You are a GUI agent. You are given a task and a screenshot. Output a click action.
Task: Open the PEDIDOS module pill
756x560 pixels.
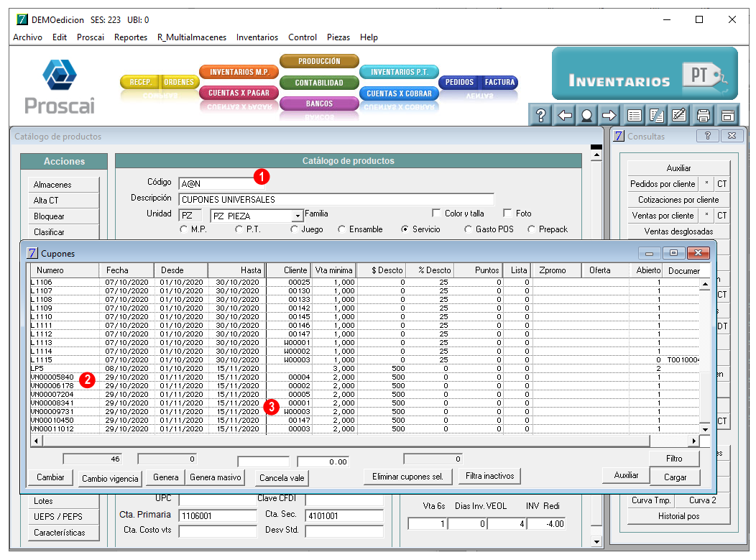pyautogui.click(x=459, y=82)
